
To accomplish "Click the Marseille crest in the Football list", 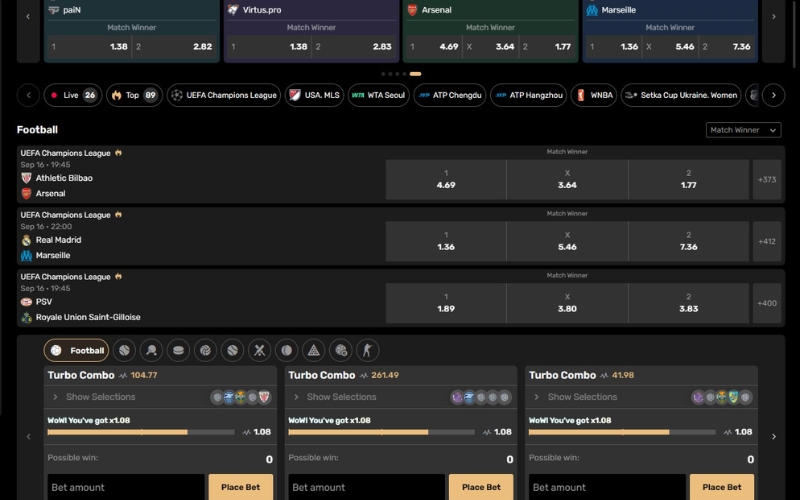I will tap(27, 255).
